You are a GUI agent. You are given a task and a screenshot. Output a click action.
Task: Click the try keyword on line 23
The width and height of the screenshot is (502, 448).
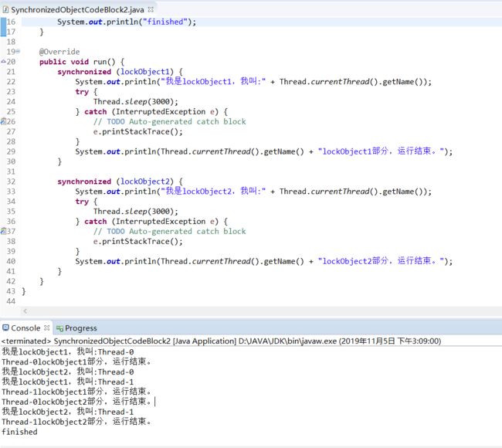[82, 92]
